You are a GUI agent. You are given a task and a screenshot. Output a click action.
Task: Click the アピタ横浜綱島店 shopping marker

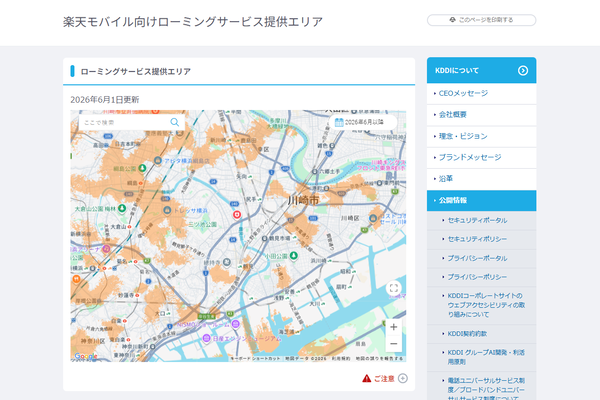pyautogui.click(x=158, y=160)
